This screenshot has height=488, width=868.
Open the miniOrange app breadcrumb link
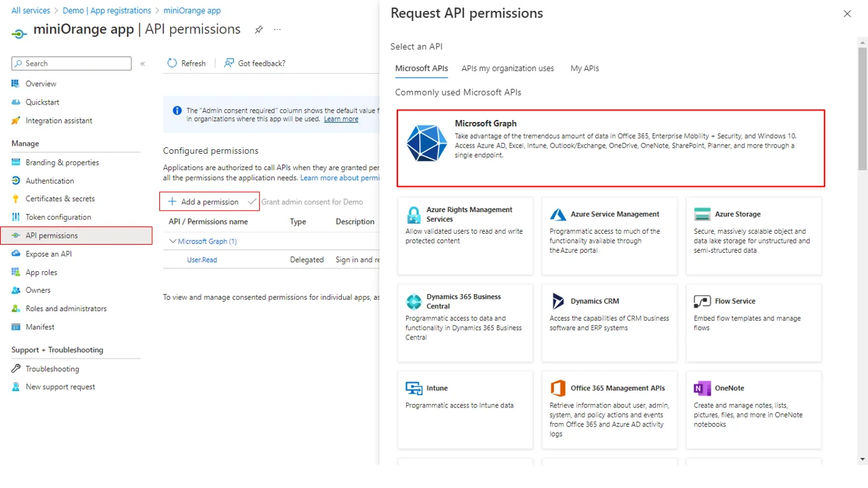click(192, 11)
